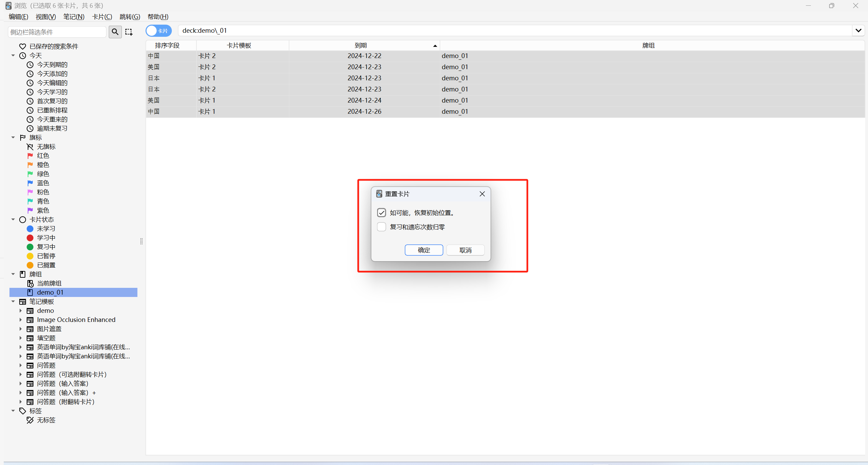The width and height of the screenshot is (868, 465).
Task: Click the sidebar filter input field
Action: [x=57, y=32]
